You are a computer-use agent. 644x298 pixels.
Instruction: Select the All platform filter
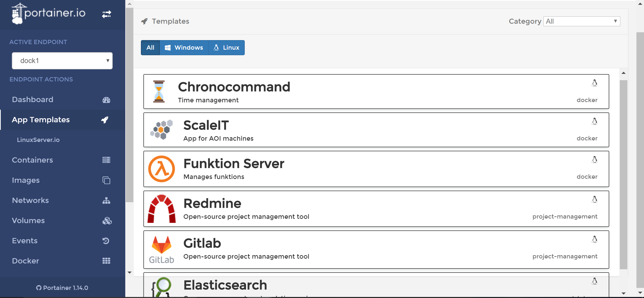[150, 48]
